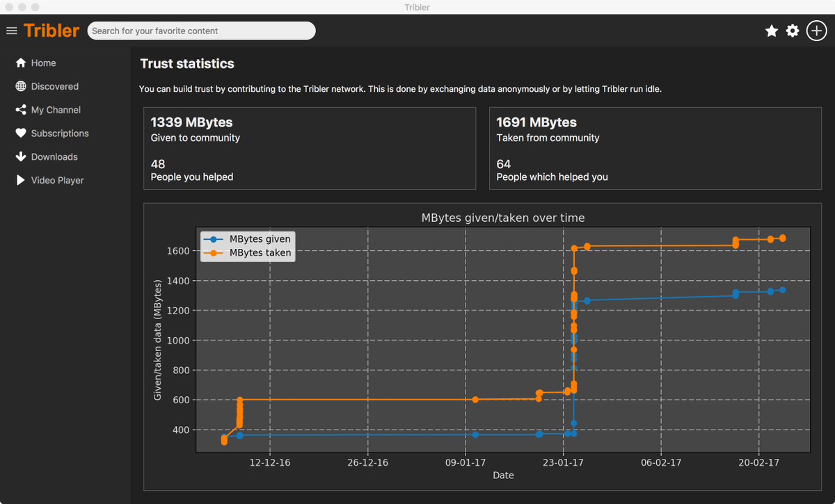Click the Home house icon
Image resolution: width=835 pixels, height=504 pixels.
tap(20, 63)
